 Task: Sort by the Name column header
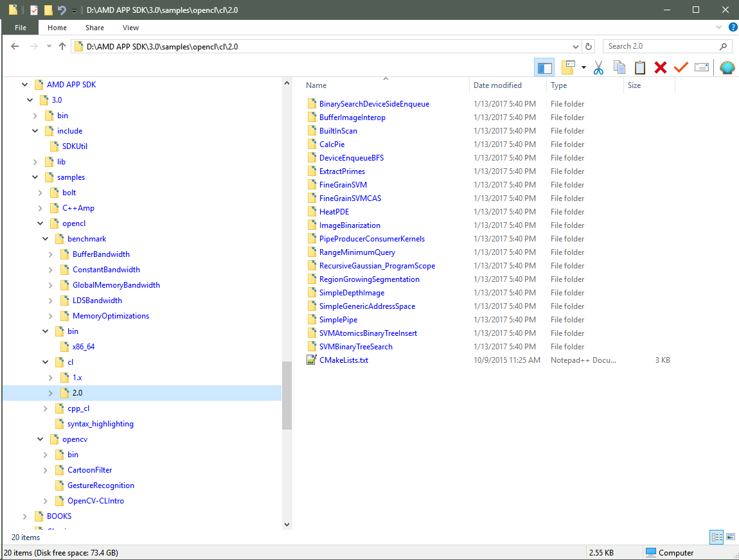click(x=386, y=85)
